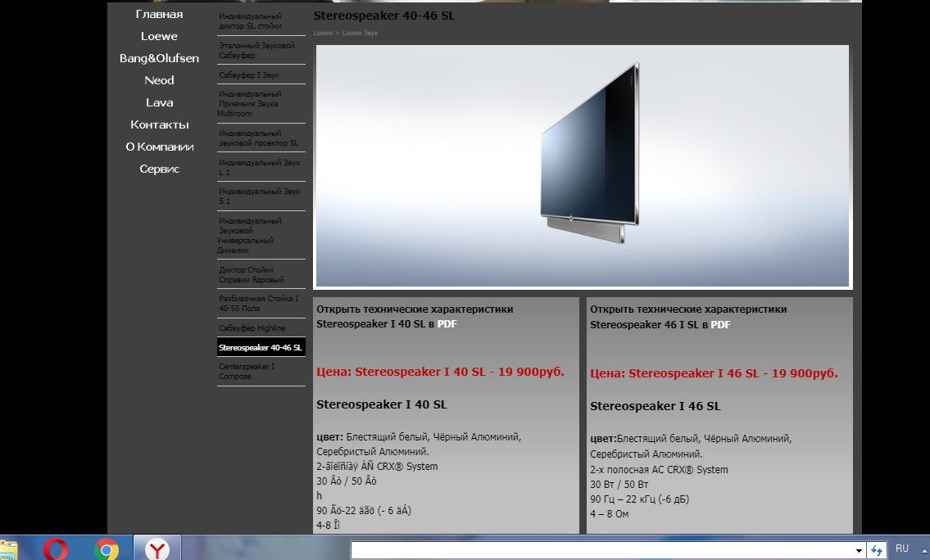The height and width of the screenshot is (560, 930).
Task: Open the Bang&Olufsen section
Action: 159,58
